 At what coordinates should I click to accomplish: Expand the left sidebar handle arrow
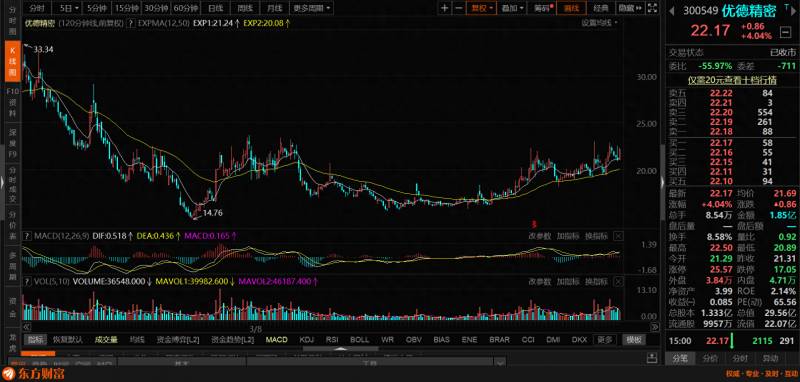coord(2,182)
